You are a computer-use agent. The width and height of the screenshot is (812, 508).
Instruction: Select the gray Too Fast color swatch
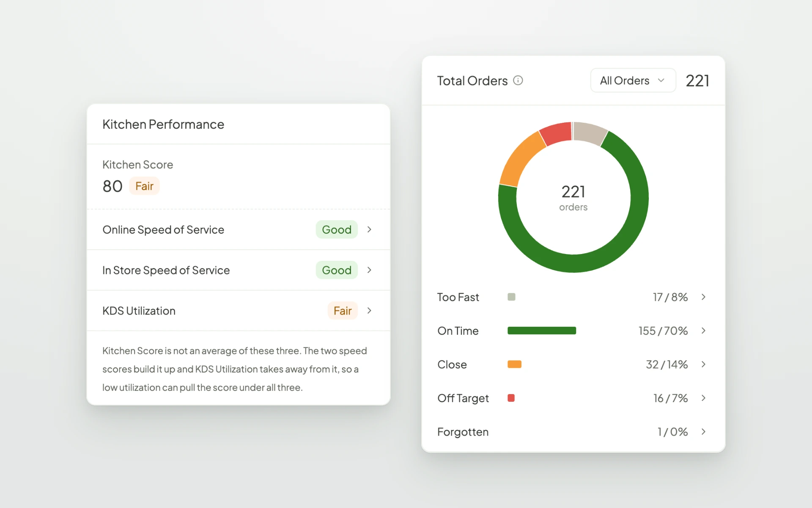(511, 297)
